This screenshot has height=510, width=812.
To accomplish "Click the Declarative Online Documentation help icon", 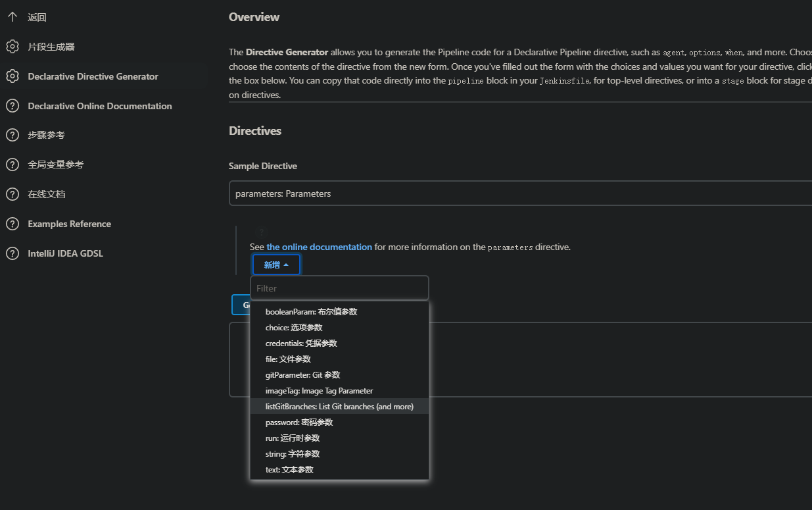I will tap(12, 106).
